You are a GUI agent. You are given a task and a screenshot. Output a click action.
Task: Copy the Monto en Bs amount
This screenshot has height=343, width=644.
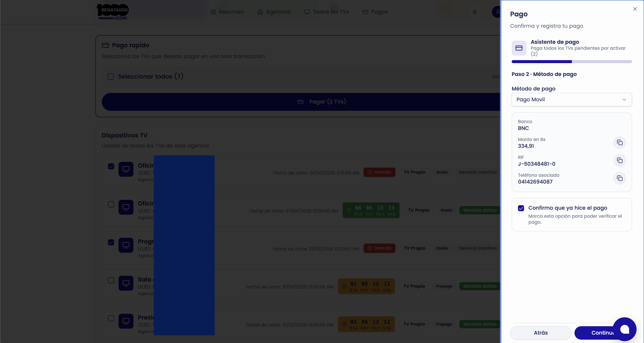620,143
